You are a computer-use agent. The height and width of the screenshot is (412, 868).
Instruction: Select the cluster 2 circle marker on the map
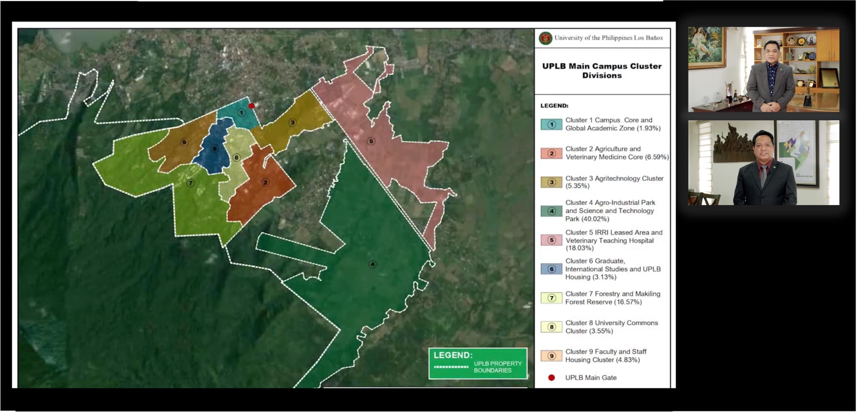[265, 182]
